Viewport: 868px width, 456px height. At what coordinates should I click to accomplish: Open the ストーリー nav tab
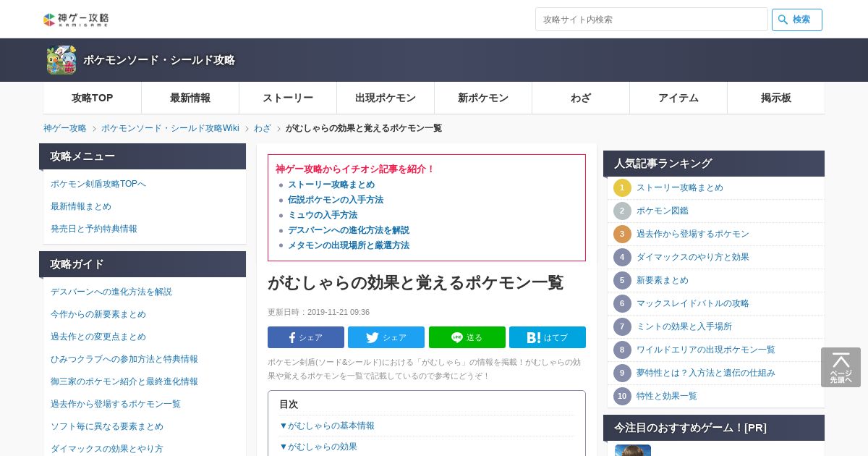288,98
